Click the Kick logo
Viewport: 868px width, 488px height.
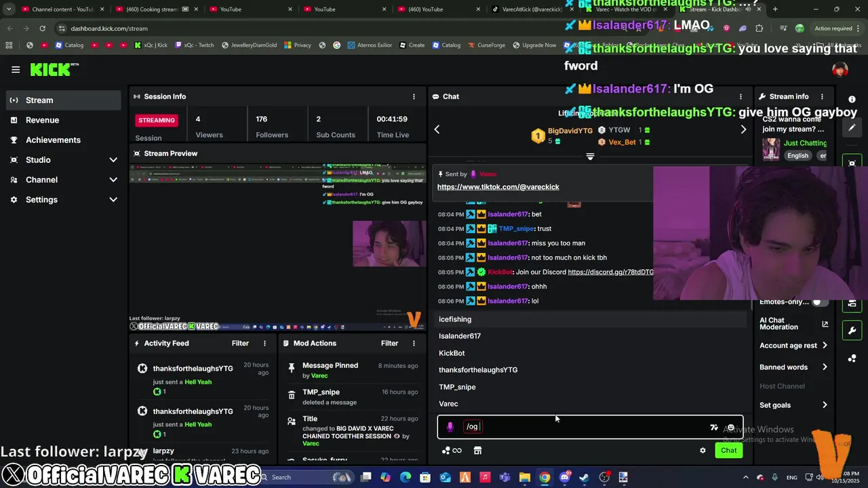pos(54,69)
